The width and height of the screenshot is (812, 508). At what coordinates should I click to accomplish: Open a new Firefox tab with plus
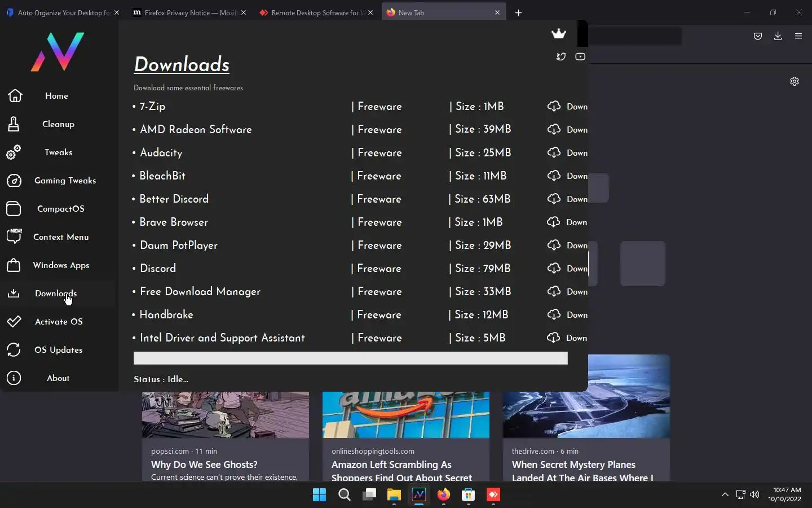[x=518, y=12]
